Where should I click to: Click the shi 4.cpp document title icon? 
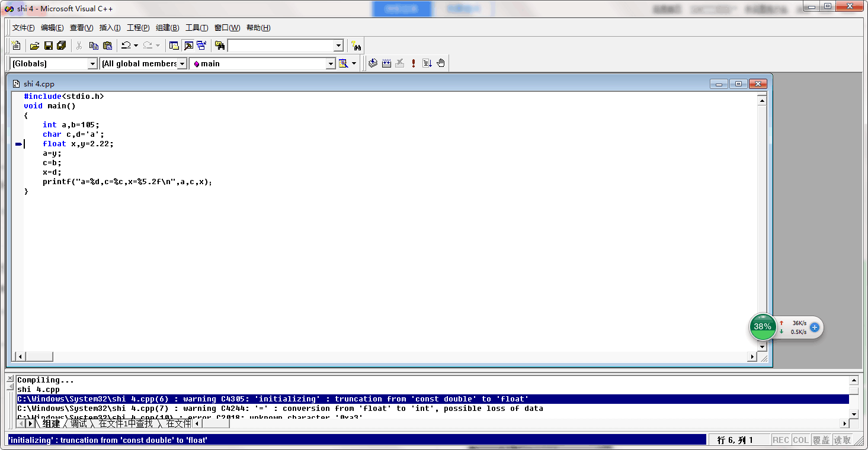pos(17,84)
